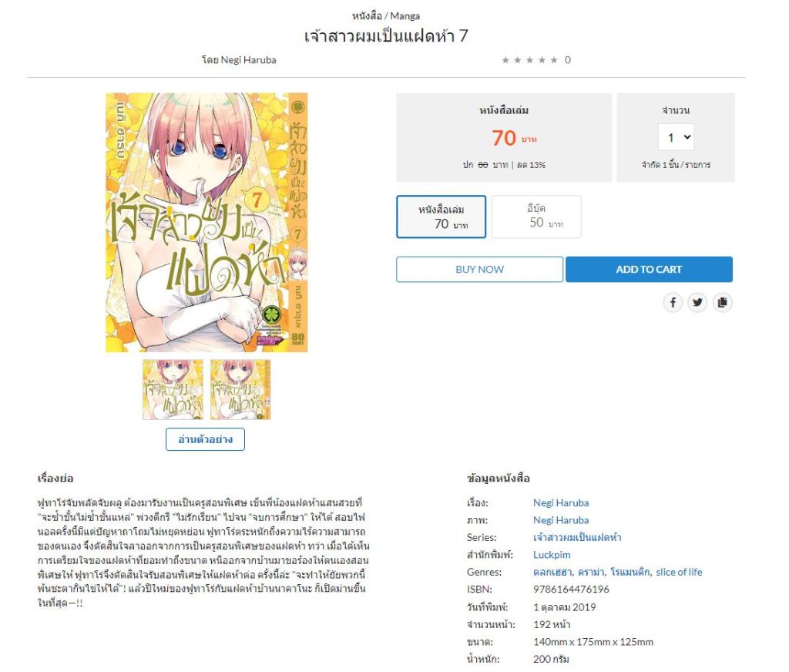Select the printed book 70 baht option
This screenshot has width=789, height=672.
441,217
